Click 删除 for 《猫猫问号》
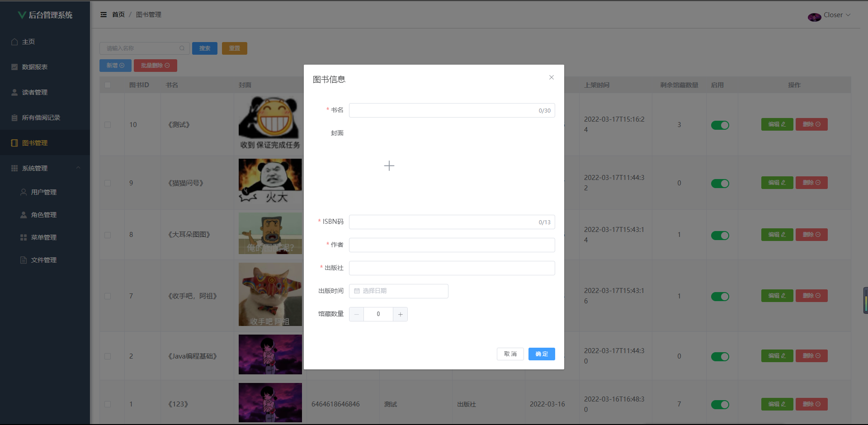Viewport: 868px width, 425px height. (811, 183)
